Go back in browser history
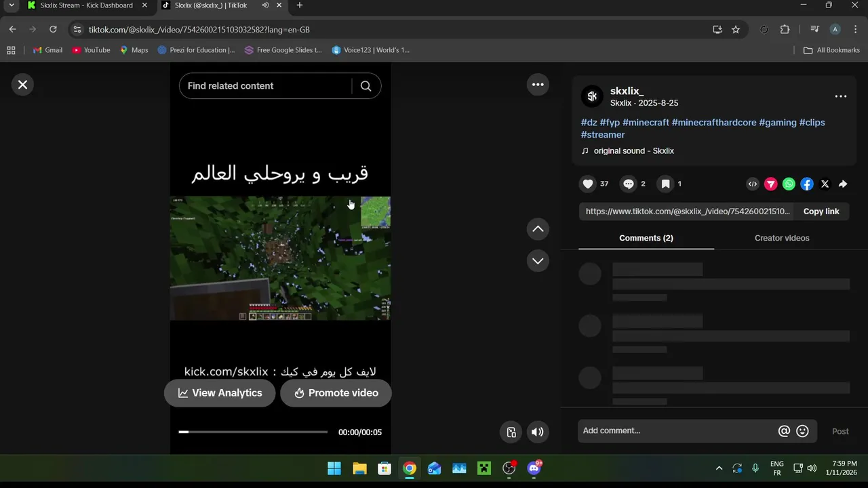The image size is (868, 488). point(12,29)
